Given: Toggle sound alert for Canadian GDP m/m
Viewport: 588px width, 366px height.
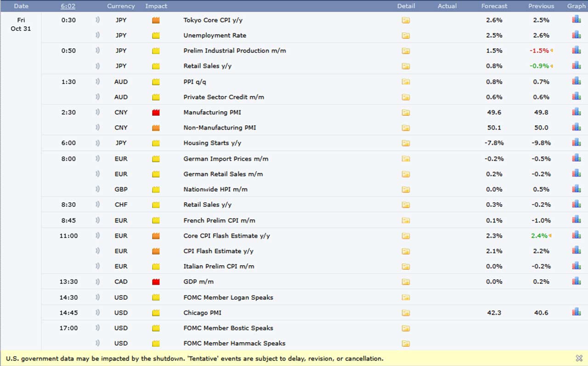Looking at the screenshot, I should pos(97,282).
